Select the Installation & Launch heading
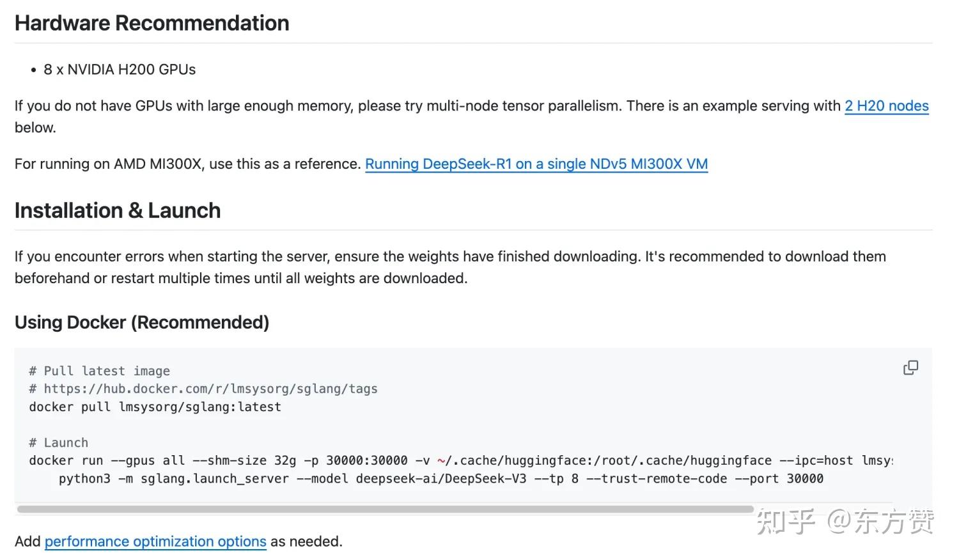The image size is (959, 560). pos(118,211)
